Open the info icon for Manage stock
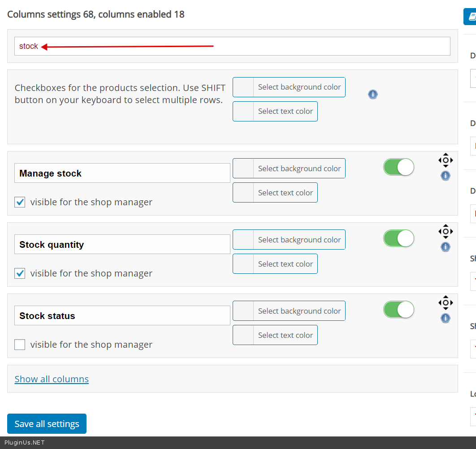 [446, 176]
